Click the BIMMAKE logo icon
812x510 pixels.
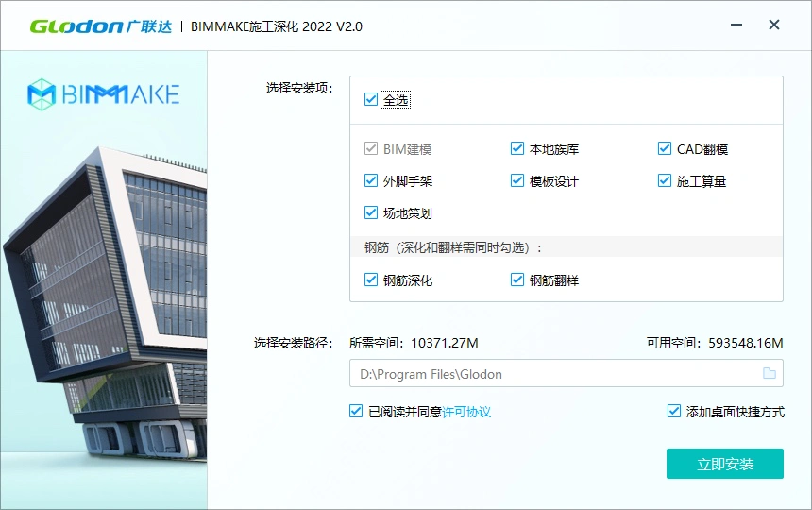42,93
